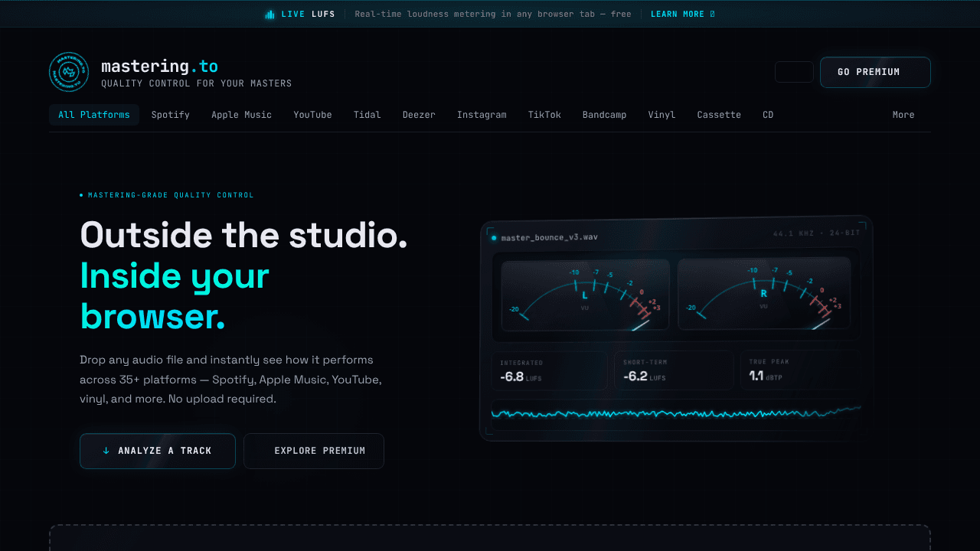Click the down arrow inside Analyze a Track
980x551 pixels.
click(106, 451)
